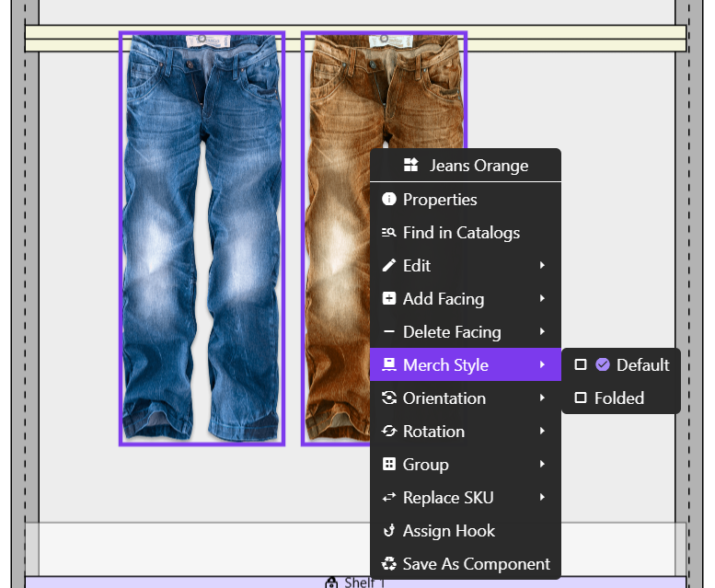This screenshot has height=588, width=715.
Task: Click the Jeans Orange header title
Action: [x=479, y=166]
